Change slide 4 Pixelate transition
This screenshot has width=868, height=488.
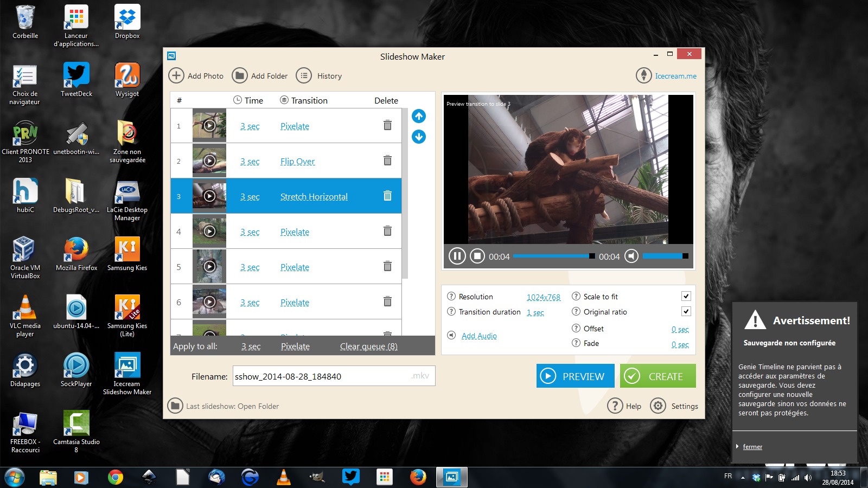click(295, 232)
